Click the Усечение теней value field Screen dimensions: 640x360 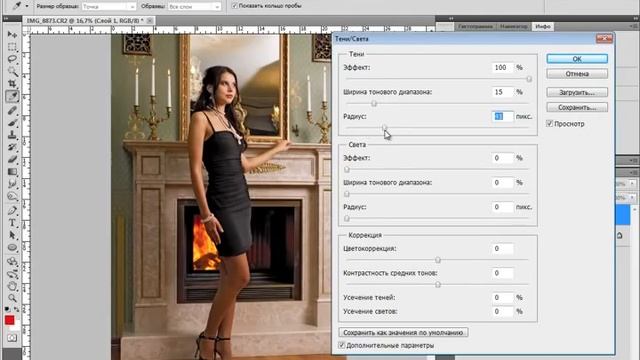(502, 298)
